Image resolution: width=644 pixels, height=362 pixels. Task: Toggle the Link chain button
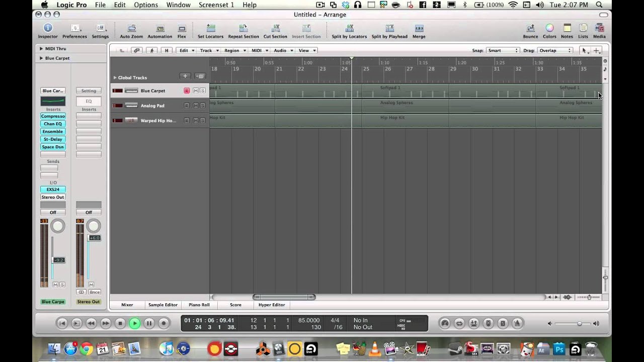(136, 50)
